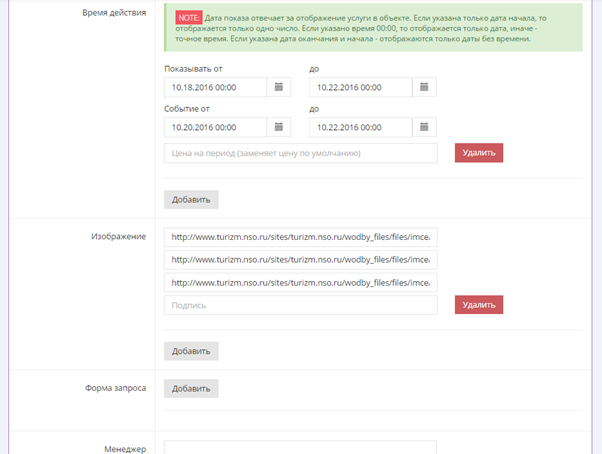Select the third image URL field
This screenshot has width=602, height=454.
coord(300,282)
